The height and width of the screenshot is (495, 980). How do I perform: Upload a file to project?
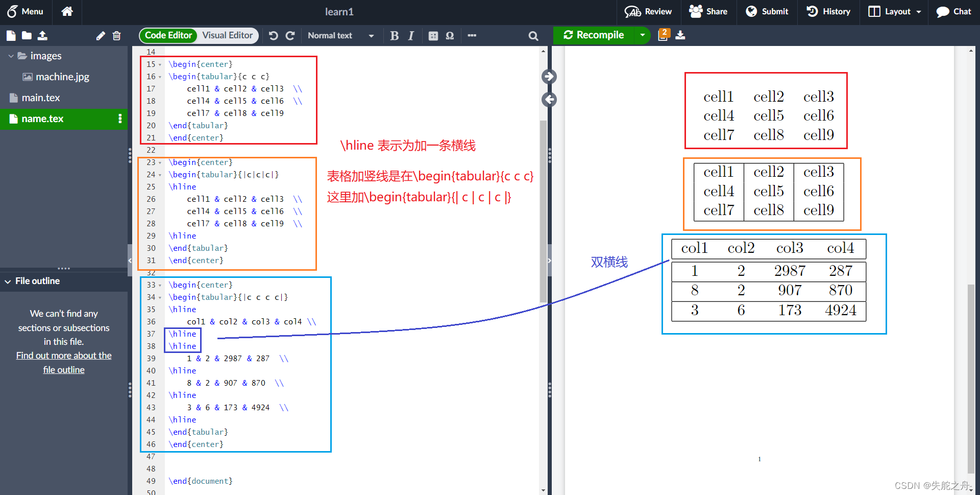click(42, 35)
